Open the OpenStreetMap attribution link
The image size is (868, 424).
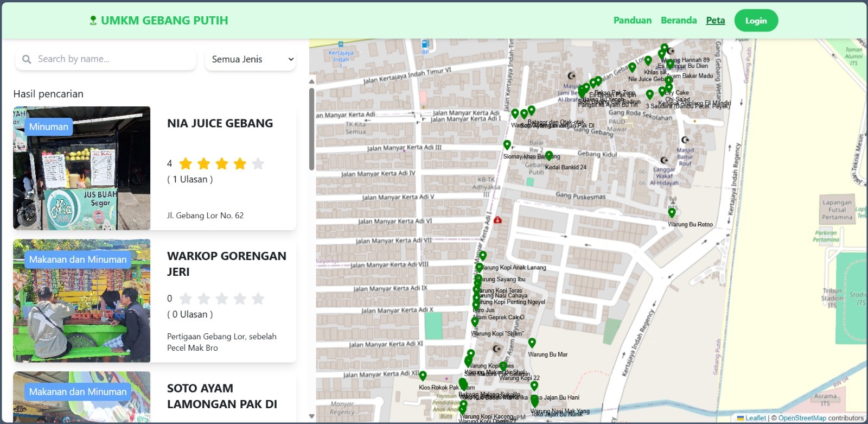point(802,418)
